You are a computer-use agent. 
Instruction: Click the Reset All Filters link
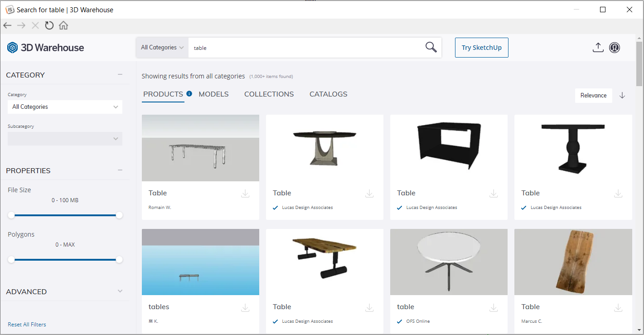pos(27,325)
